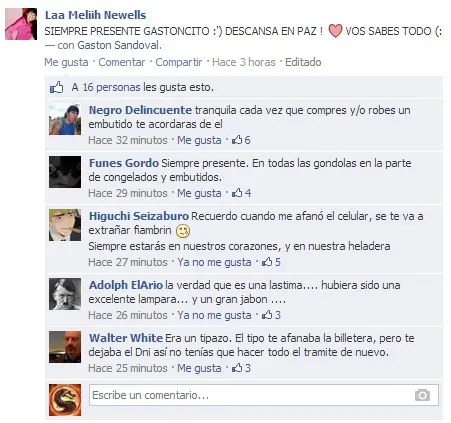Image resolution: width=451 pixels, height=423 pixels.
Task: Click Compartir to share the post
Action: (x=179, y=62)
